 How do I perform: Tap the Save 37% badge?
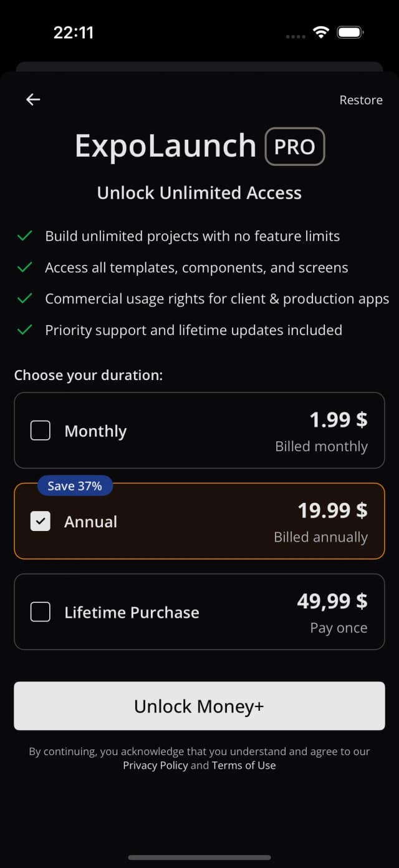[75, 485]
